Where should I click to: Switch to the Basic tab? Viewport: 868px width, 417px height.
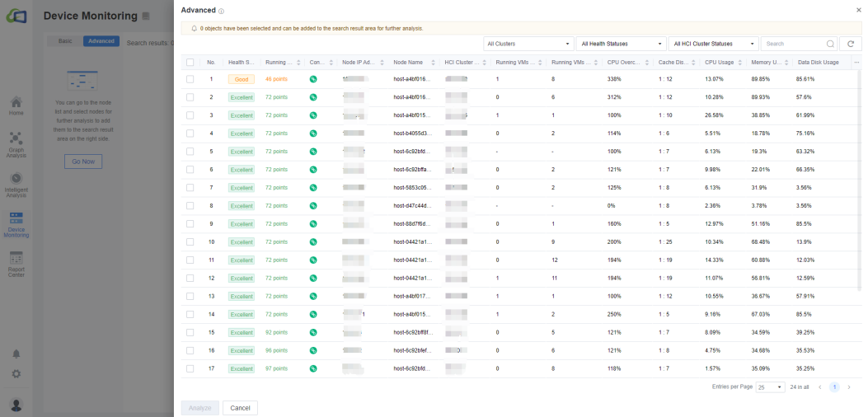point(65,41)
